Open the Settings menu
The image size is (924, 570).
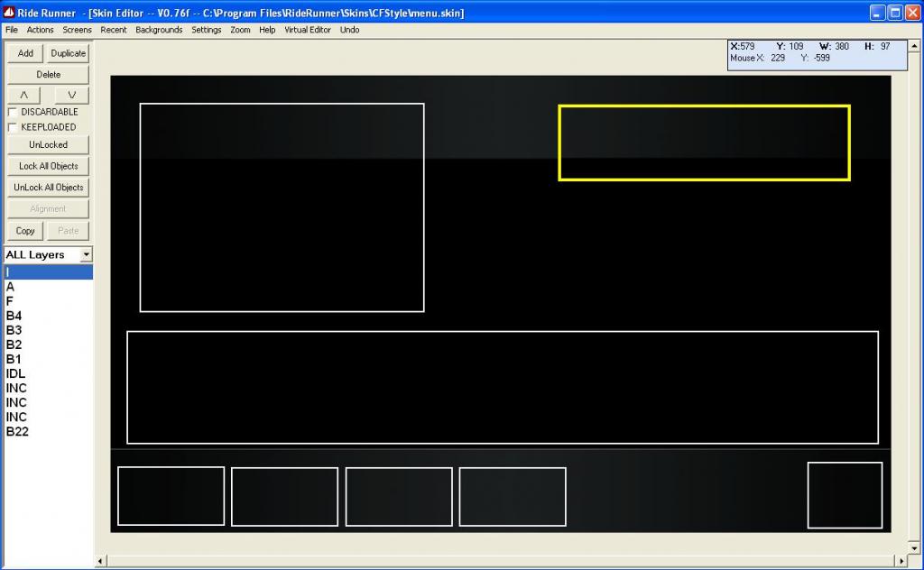tap(207, 30)
